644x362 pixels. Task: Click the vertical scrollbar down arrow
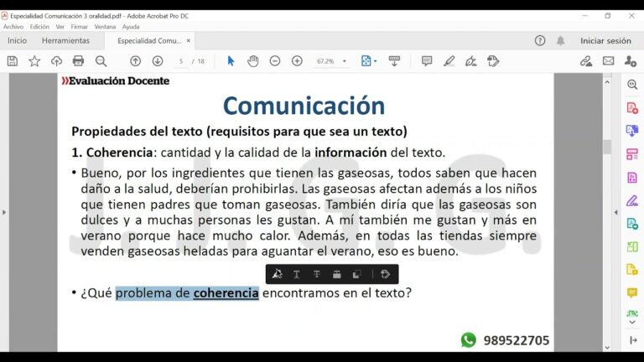(x=607, y=347)
